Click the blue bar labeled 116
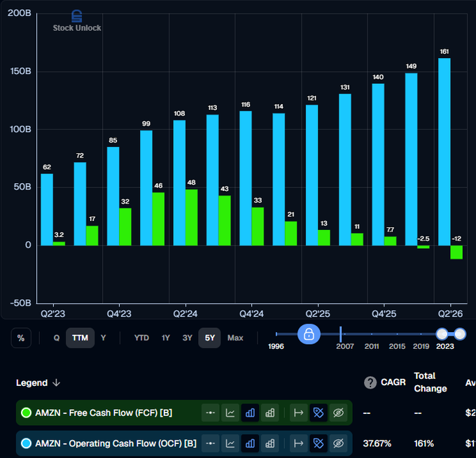Image resolution: width=476 pixels, height=458 pixels. coord(246,178)
